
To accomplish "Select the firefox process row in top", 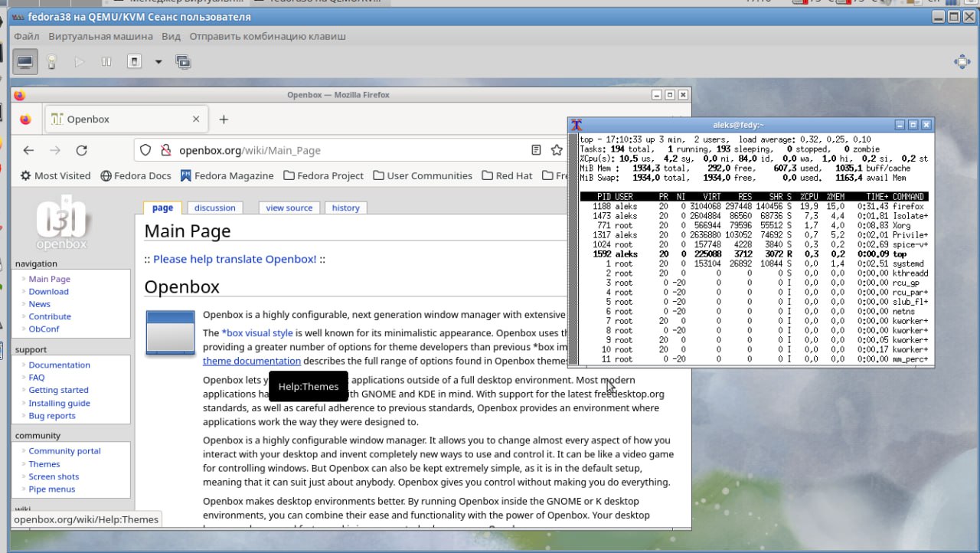I will (754, 207).
